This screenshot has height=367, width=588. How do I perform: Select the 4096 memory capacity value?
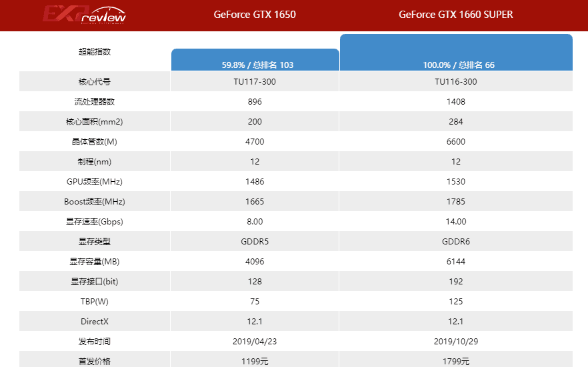pos(255,261)
